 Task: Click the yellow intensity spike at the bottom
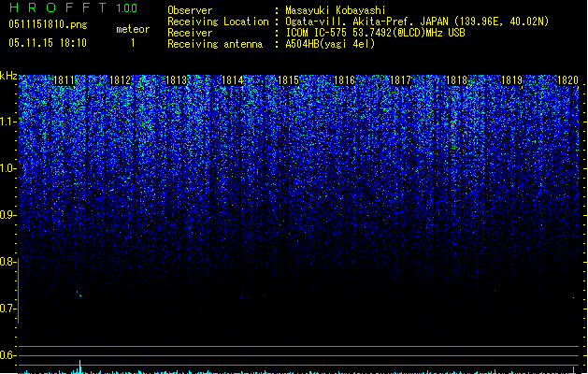[x=79, y=367]
